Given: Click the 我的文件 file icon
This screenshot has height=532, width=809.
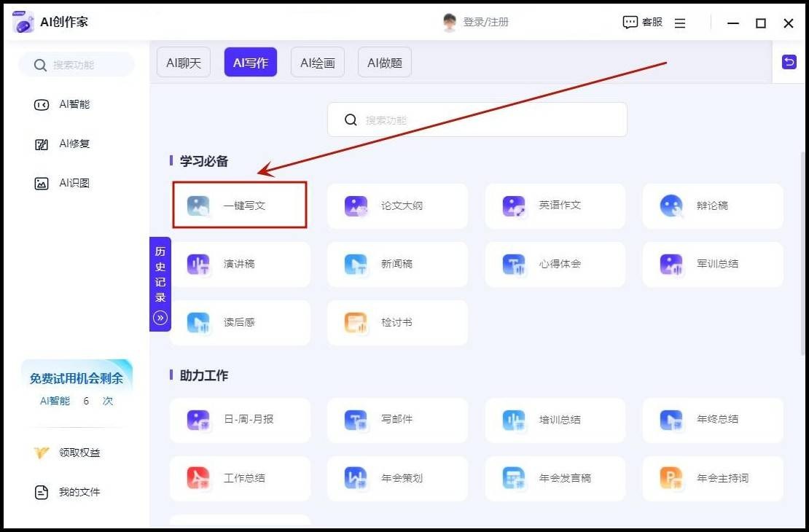Looking at the screenshot, I should point(42,493).
